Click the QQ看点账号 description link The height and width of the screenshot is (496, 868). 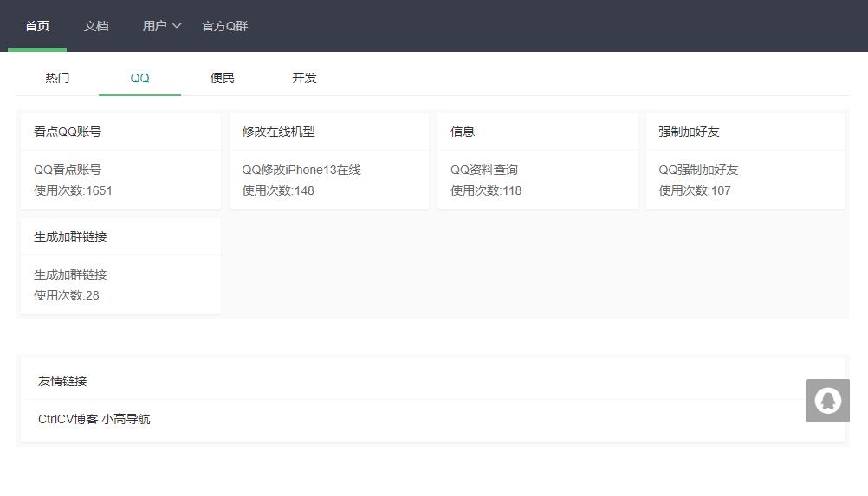[67, 170]
